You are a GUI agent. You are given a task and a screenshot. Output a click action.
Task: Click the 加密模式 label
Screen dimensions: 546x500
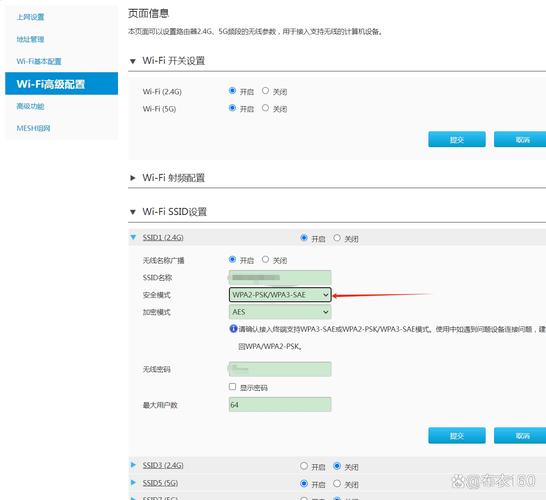[x=157, y=312]
